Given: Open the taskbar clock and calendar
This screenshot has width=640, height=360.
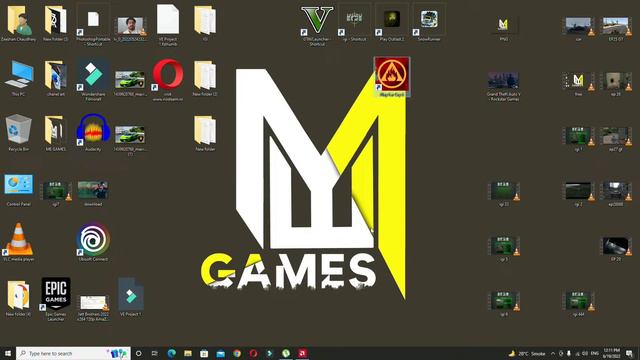Looking at the screenshot, I should 611,353.
